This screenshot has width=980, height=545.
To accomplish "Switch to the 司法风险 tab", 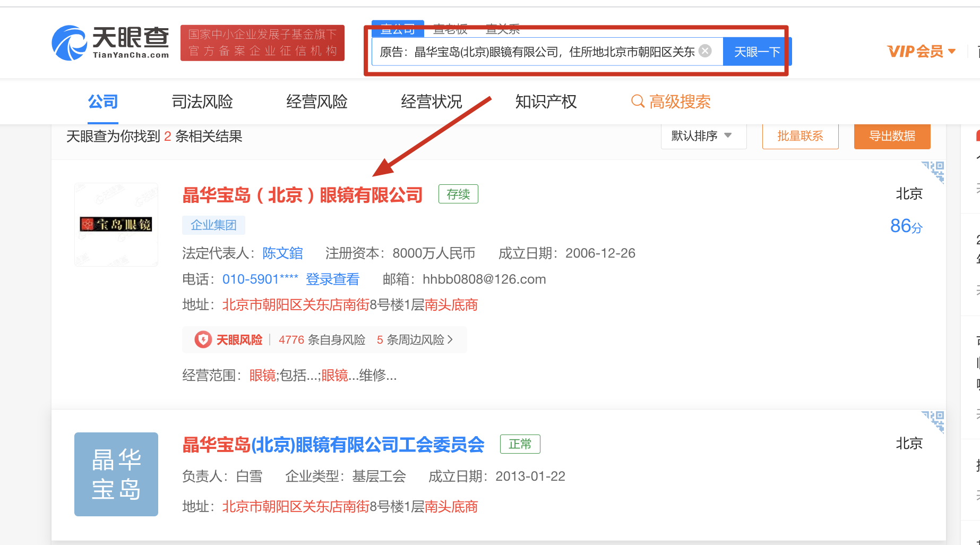I will [x=202, y=101].
